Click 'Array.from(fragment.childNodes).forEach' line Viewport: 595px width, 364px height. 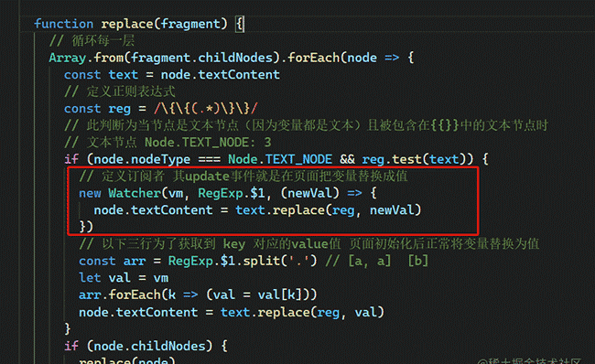click(232, 58)
